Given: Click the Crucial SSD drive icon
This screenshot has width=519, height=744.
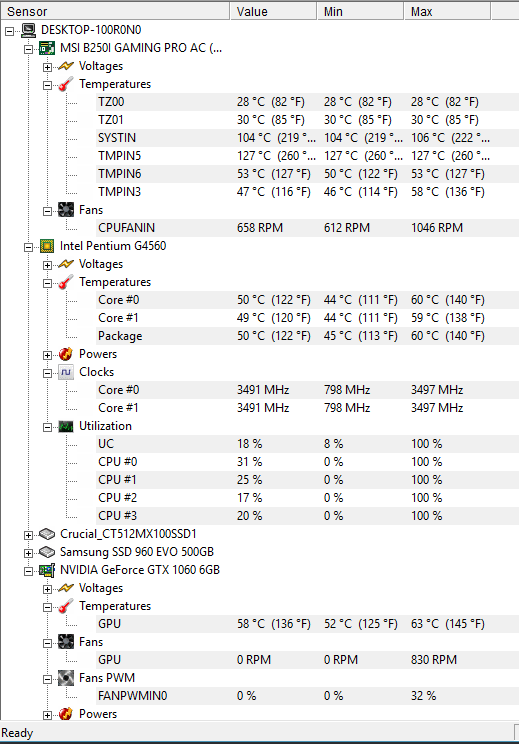Looking at the screenshot, I should pos(46,534).
